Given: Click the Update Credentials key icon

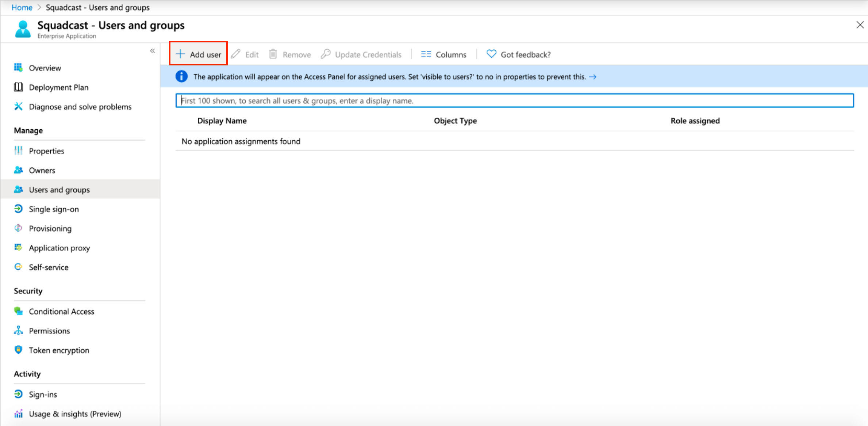Looking at the screenshot, I should tap(326, 54).
